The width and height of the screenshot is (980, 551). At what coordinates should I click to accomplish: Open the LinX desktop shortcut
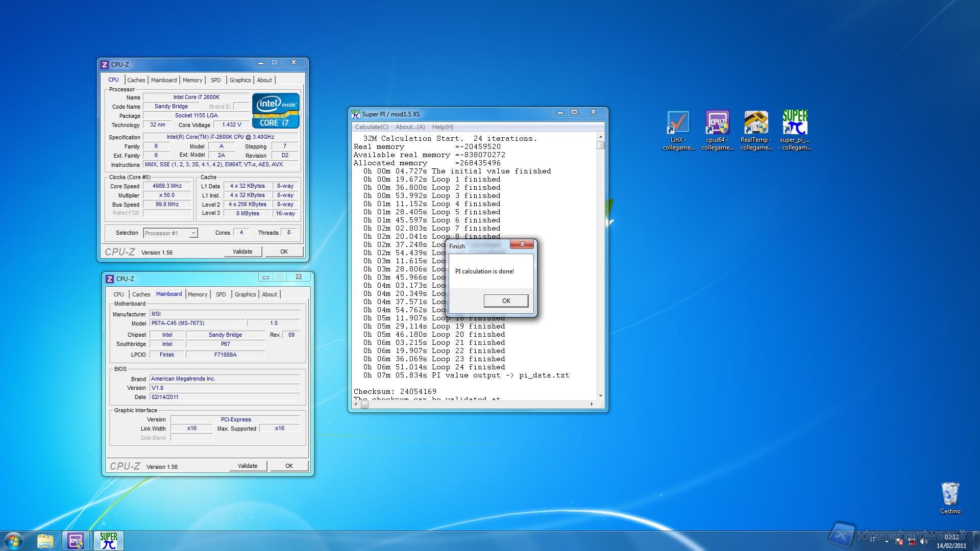(x=678, y=123)
